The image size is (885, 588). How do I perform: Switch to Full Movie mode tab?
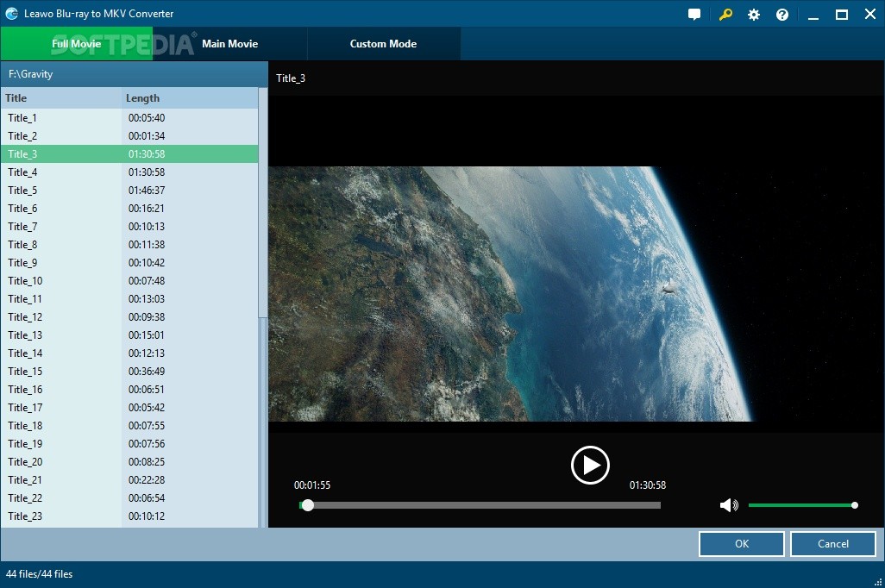point(76,43)
